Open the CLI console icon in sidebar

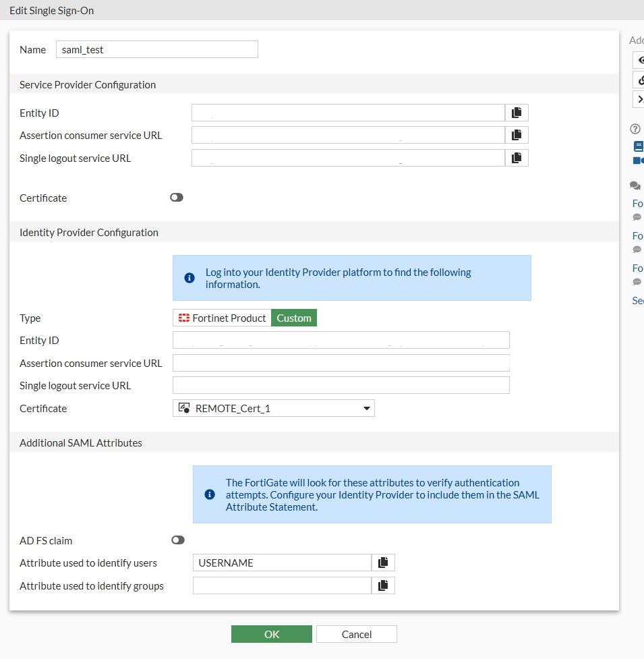[639, 99]
